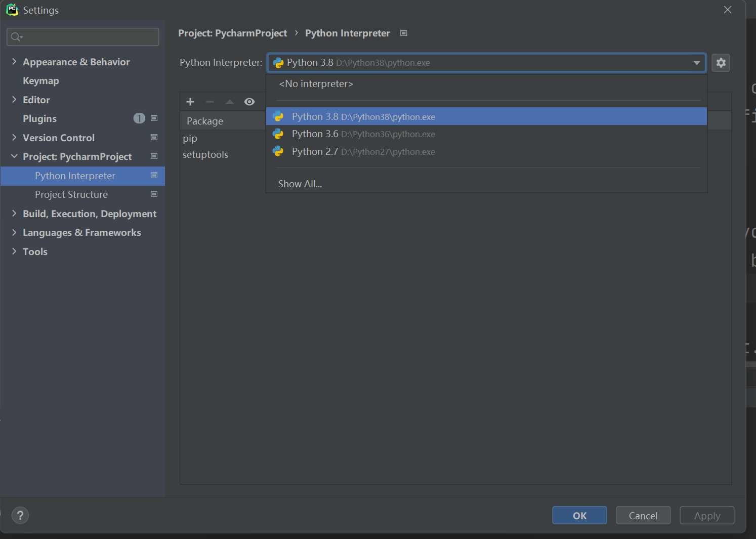Click the search magnifier icon in settings
The width and height of the screenshot is (756, 539).
point(16,37)
